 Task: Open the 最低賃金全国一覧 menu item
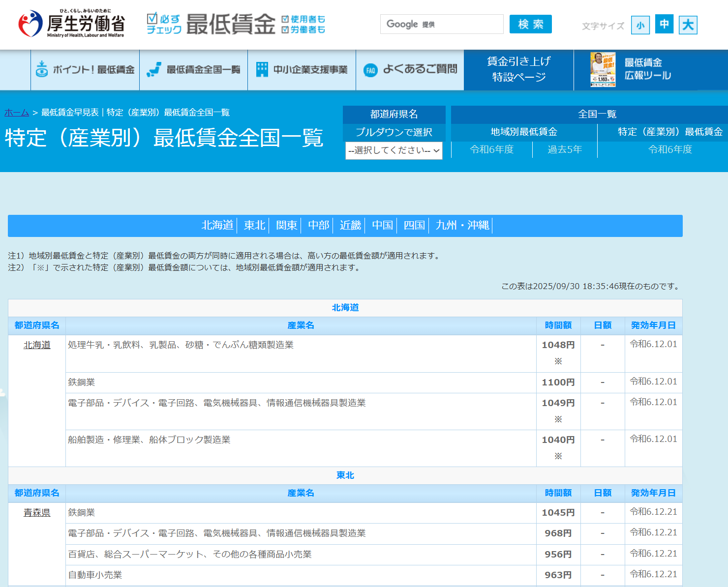(x=194, y=70)
